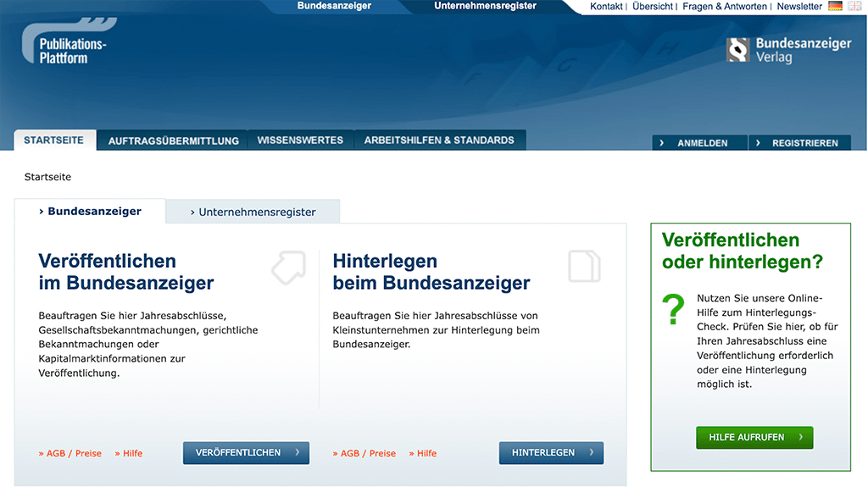The width and height of the screenshot is (868, 492).
Task: Open AGB / Preise link under Hinterlegen
Action: click(364, 453)
